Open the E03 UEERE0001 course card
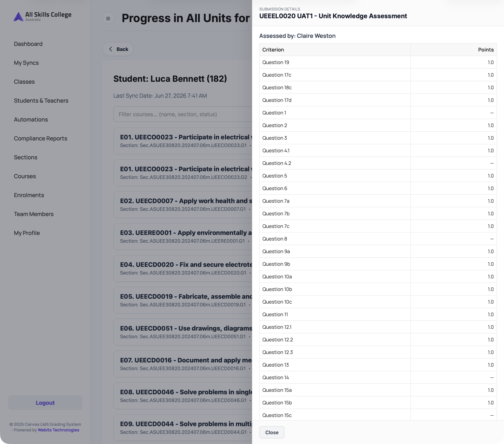Image resolution: width=504 pixels, height=444 pixels. [183, 236]
